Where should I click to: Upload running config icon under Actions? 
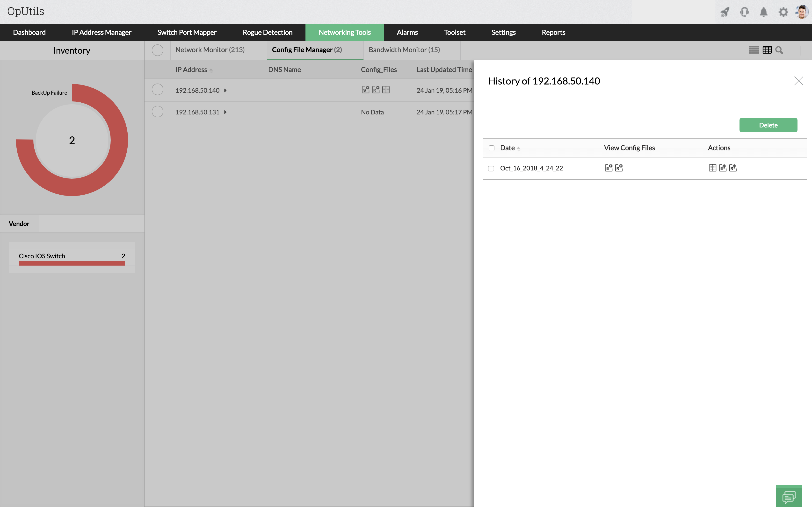pos(733,168)
